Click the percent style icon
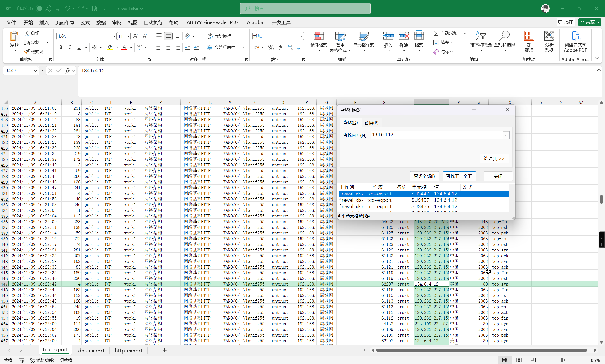The height and width of the screenshot is (364, 605). [x=271, y=48]
